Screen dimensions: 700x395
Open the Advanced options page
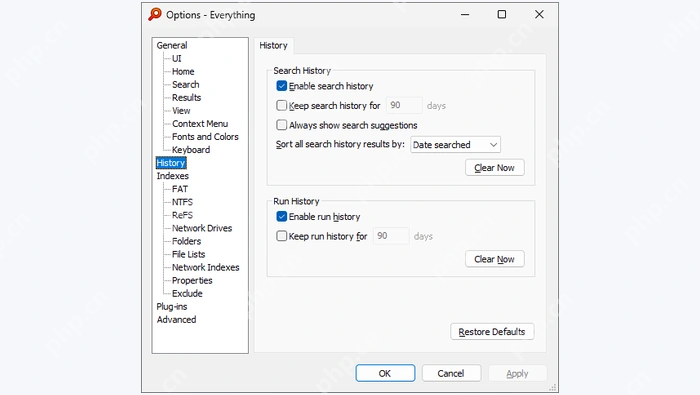[x=176, y=320]
